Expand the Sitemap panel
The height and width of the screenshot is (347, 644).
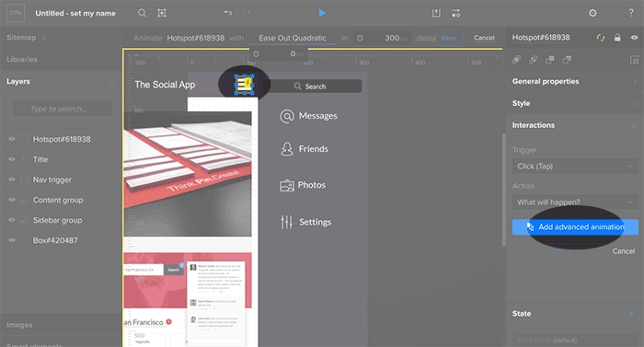coord(43,38)
